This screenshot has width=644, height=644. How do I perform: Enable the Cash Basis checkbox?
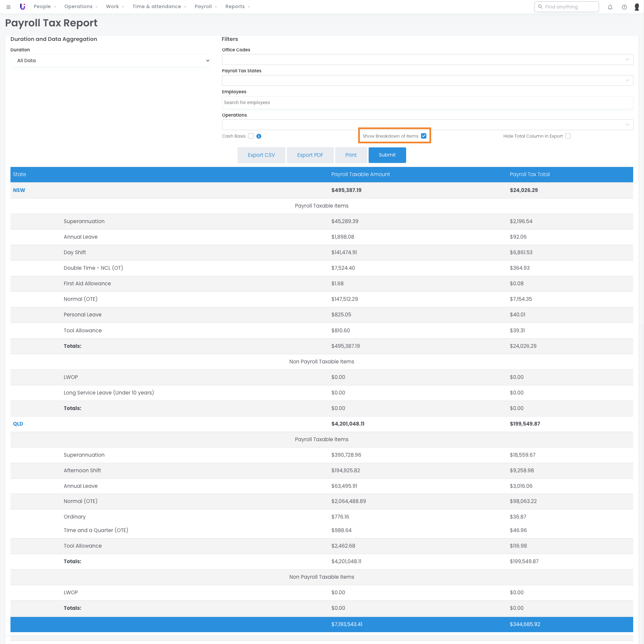pos(251,136)
